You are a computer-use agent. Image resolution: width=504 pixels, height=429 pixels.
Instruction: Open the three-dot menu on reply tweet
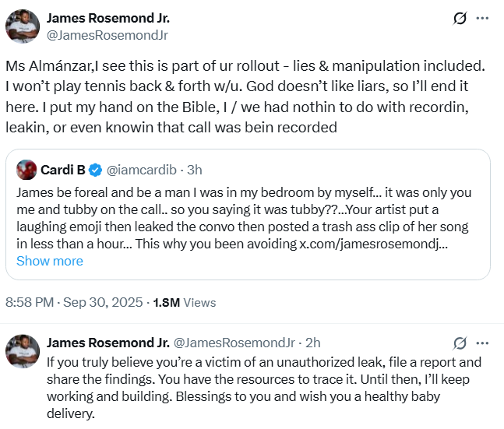[483, 343]
